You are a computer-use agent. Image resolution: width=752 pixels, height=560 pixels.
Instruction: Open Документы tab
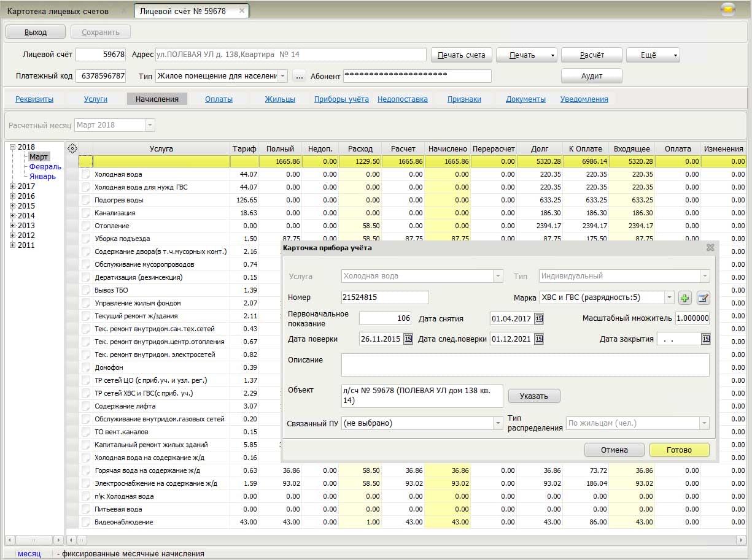click(x=525, y=99)
